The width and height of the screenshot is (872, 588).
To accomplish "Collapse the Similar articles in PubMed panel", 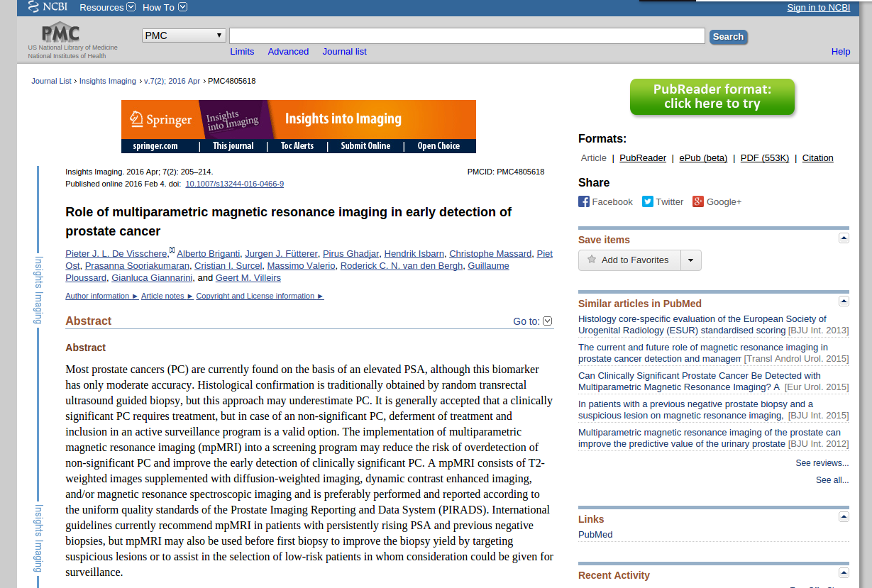I will [844, 301].
